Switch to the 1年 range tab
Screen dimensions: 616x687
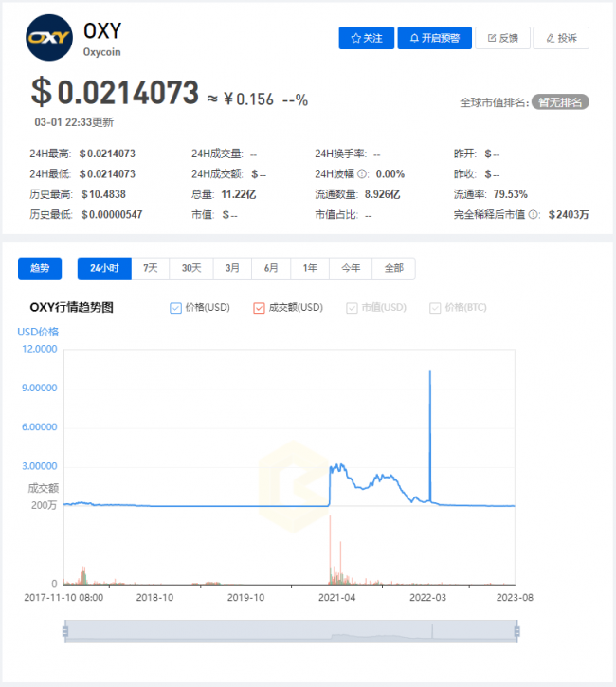[310, 268]
